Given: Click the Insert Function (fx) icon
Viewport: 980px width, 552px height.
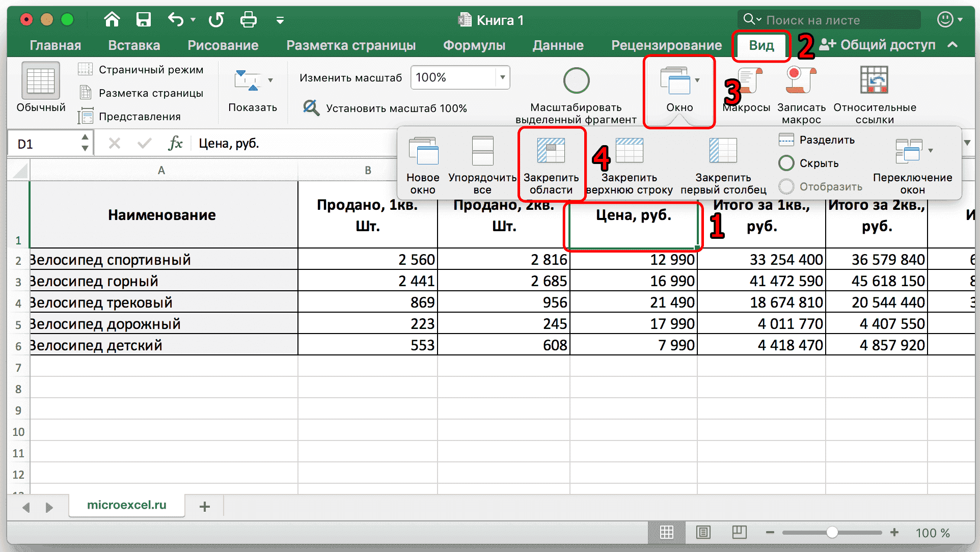Looking at the screenshot, I should pyautogui.click(x=175, y=143).
